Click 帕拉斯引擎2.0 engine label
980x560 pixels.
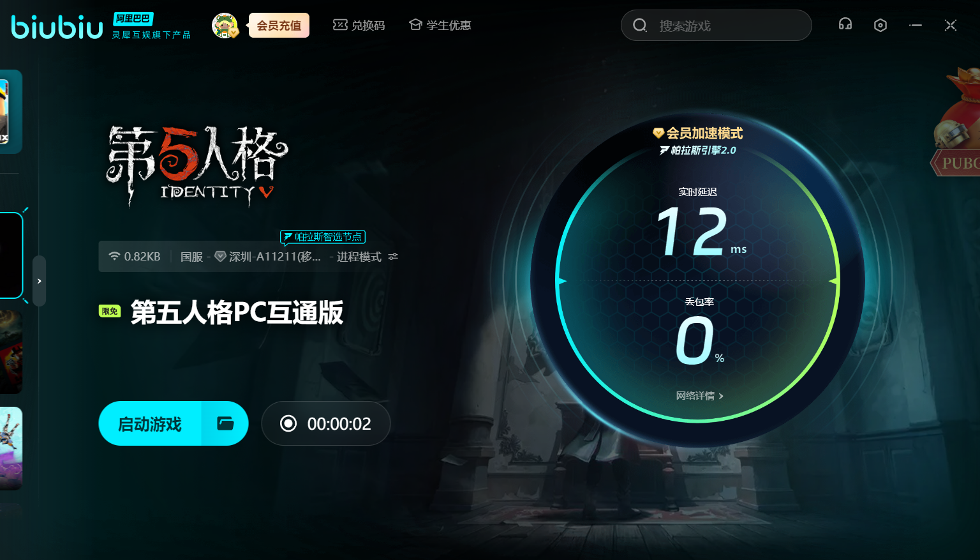698,151
